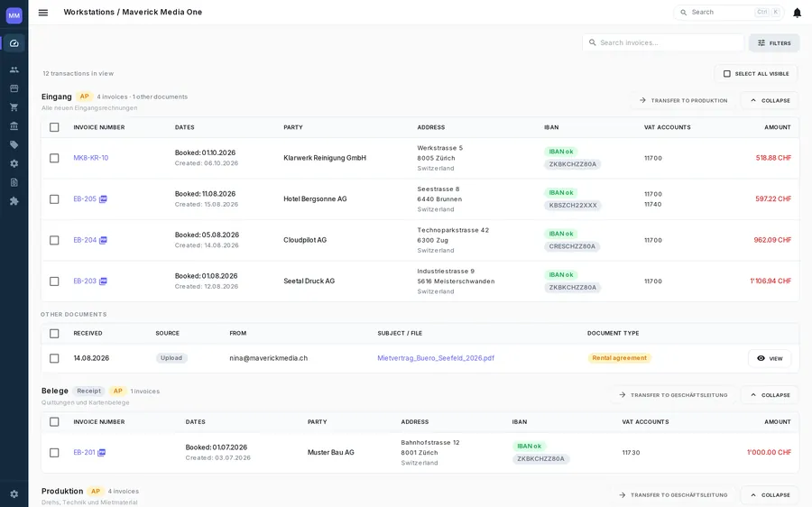Toggle Select All Visible checkbox
Image resolution: width=812 pixels, height=507 pixels.
tap(727, 74)
